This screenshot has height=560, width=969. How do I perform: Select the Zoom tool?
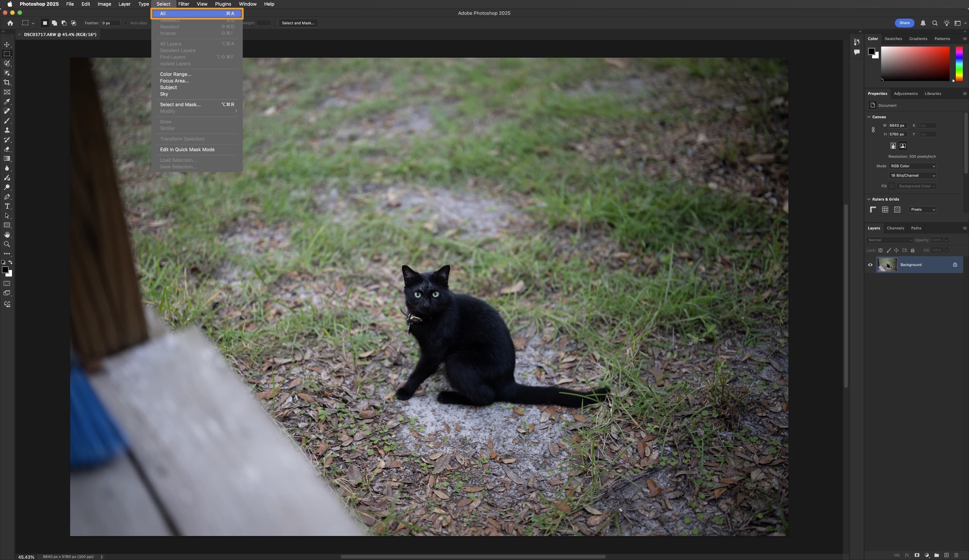[x=7, y=244]
